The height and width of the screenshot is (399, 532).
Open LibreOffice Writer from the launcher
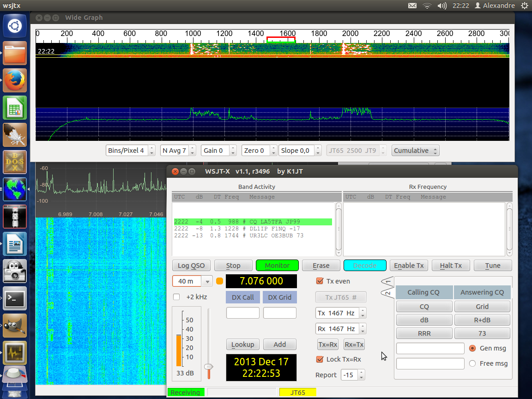coord(15,244)
